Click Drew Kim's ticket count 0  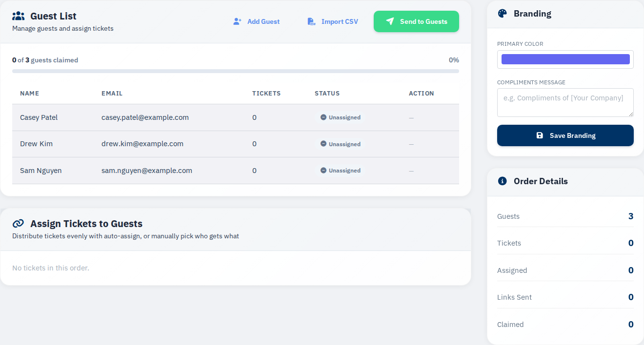click(x=254, y=144)
